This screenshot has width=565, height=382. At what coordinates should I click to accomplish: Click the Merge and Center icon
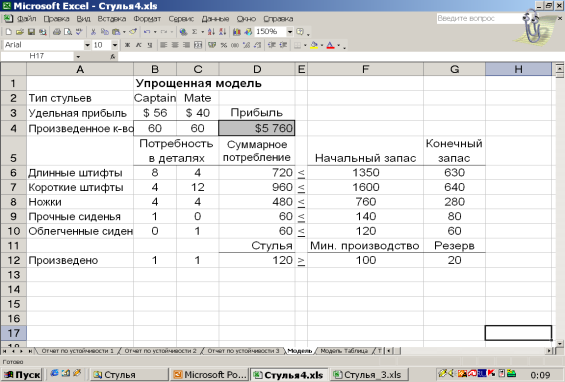[198, 45]
